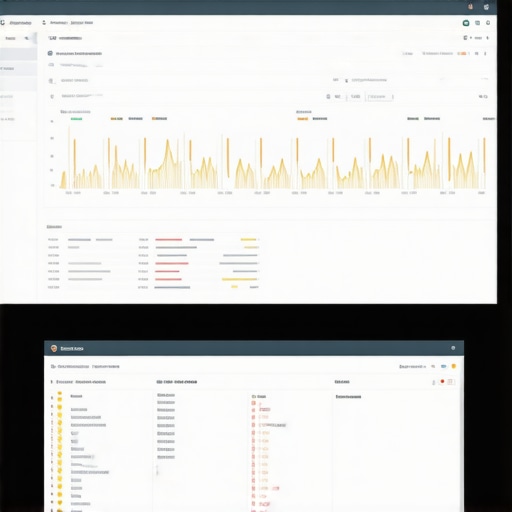Click the green icon in upper window header
The height and width of the screenshot is (512, 512).
point(466,23)
